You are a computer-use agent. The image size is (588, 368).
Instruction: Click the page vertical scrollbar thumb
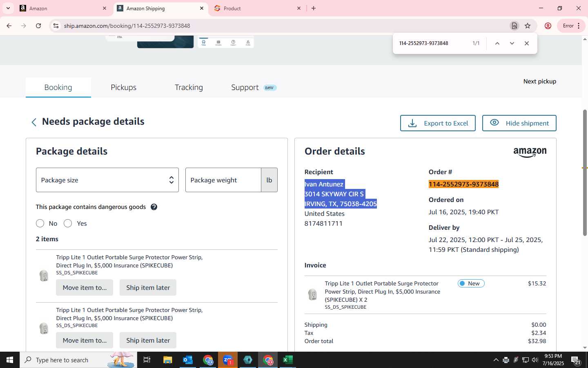click(585, 173)
